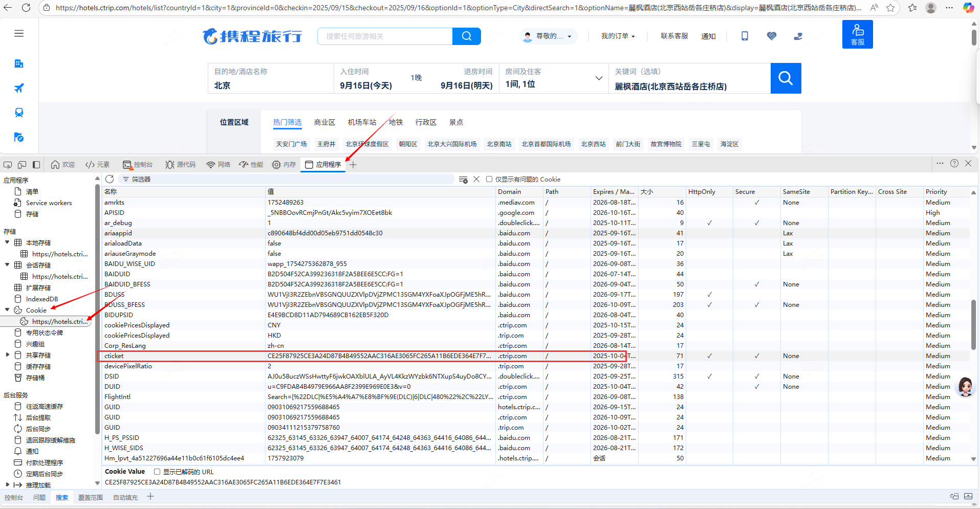Open the 尊敬的 user account dropdown

[548, 36]
